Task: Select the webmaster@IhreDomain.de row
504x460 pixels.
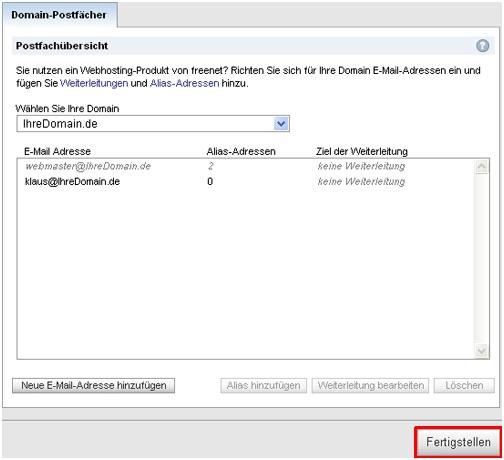Action: tap(245, 166)
